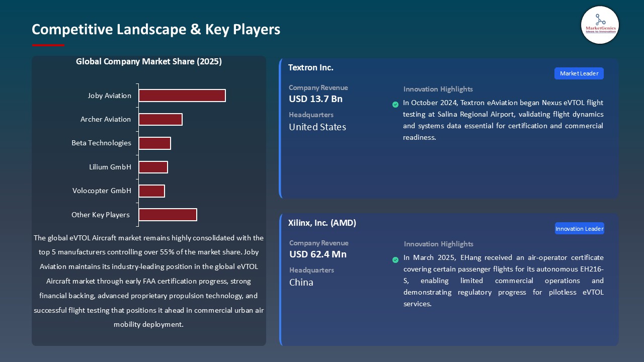
Task: Click the green checkmark beside EHang highlight
Action: click(x=395, y=260)
